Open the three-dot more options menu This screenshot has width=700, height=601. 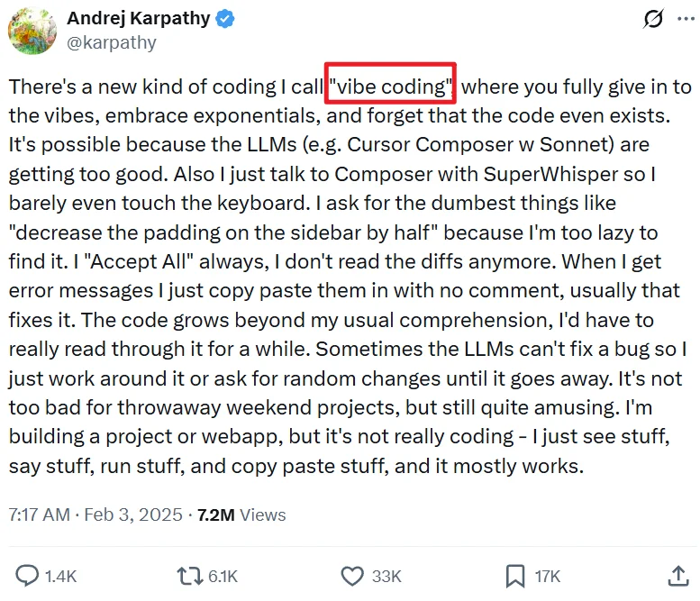pos(686,19)
